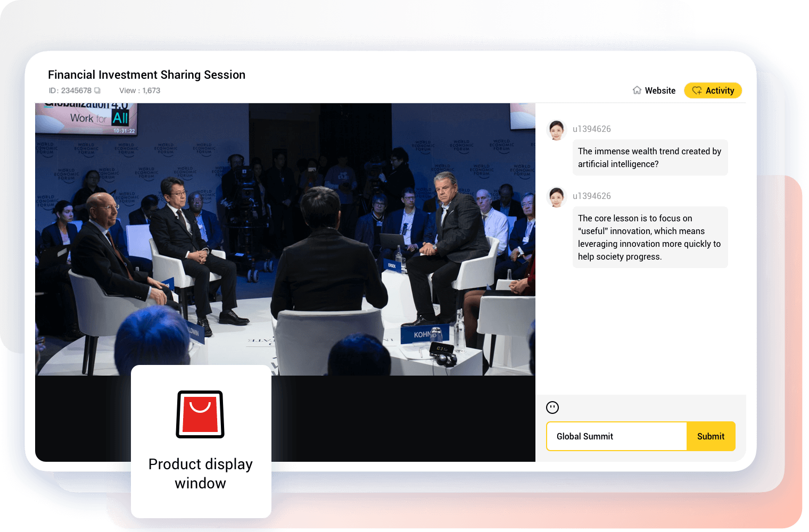This screenshot has height=532, width=809.
Task: Select the message about immense wealth trend
Action: (x=649, y=157)
